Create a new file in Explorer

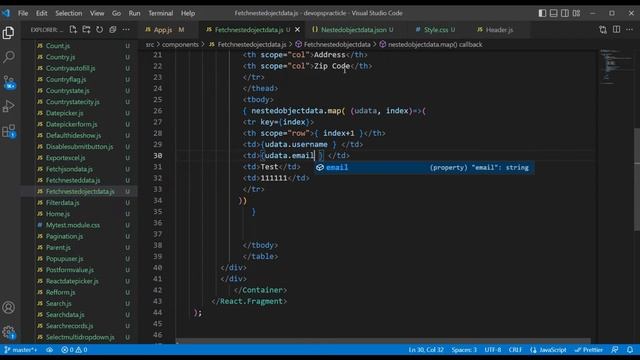[73, 30]
